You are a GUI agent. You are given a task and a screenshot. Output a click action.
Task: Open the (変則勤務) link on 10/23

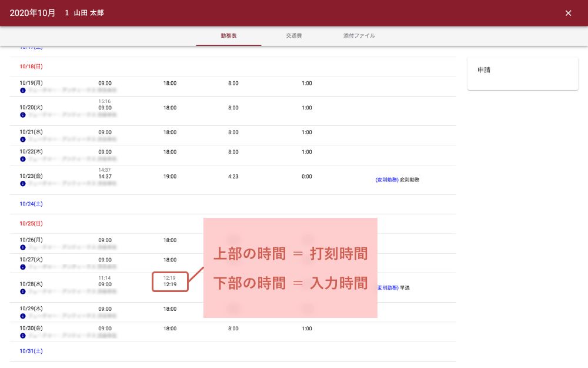click(387, 180)
